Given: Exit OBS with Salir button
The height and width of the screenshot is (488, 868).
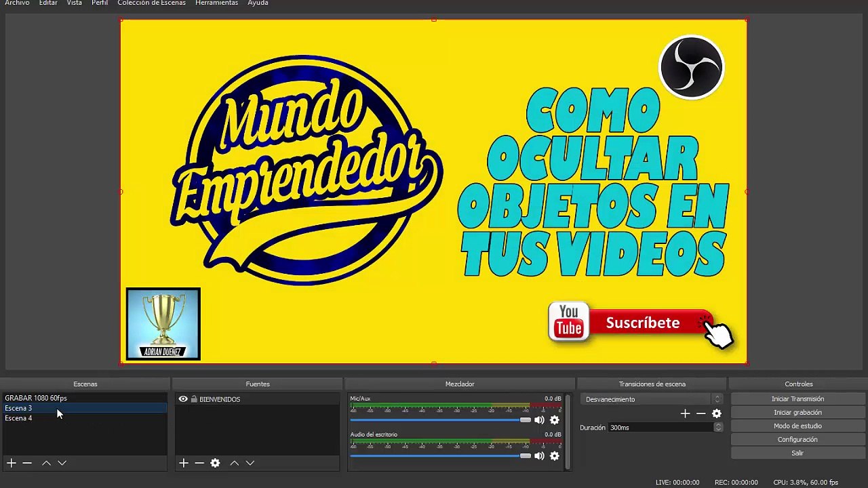Looking at the screenshot, I should [797, 453].
